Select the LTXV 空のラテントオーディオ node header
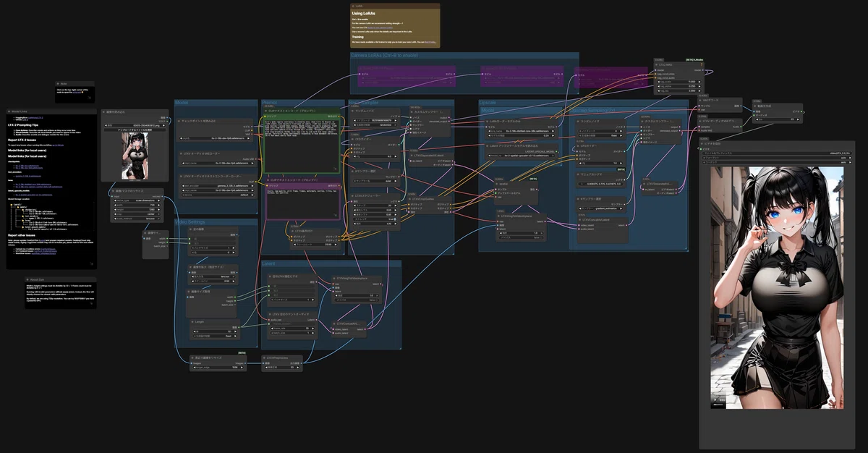Screen dimensions: 868x453 pyautogui.click(x=292, y=314)
